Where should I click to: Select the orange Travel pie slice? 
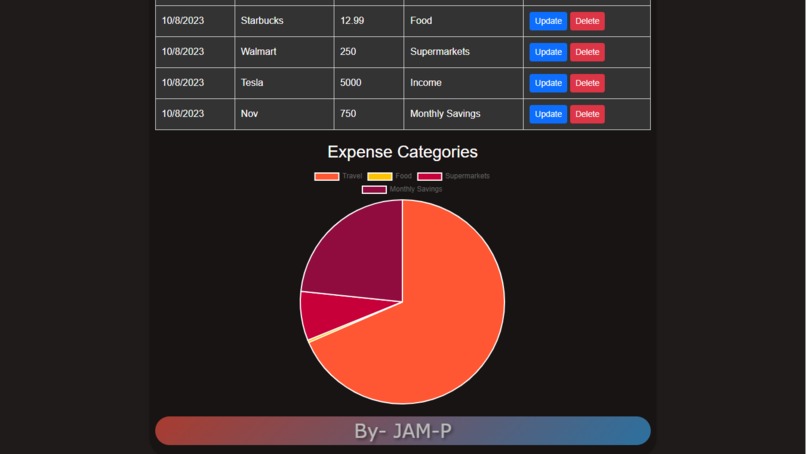(442, 319)
